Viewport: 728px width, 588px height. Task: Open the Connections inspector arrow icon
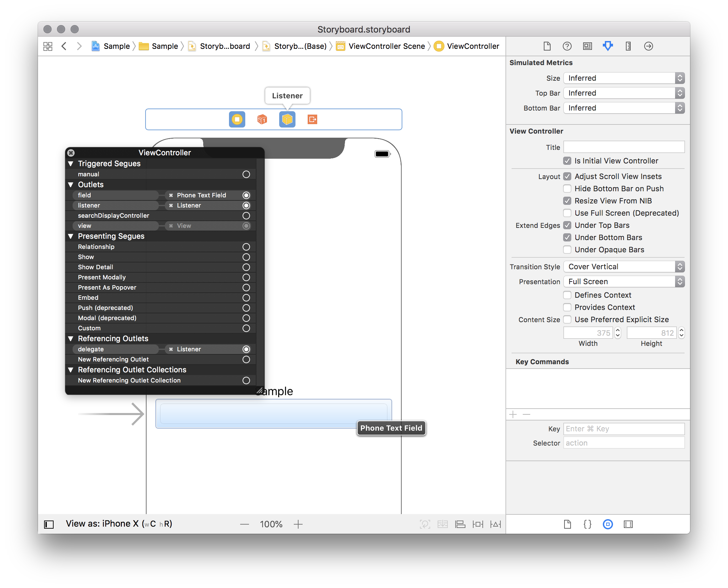click(648, 46)
